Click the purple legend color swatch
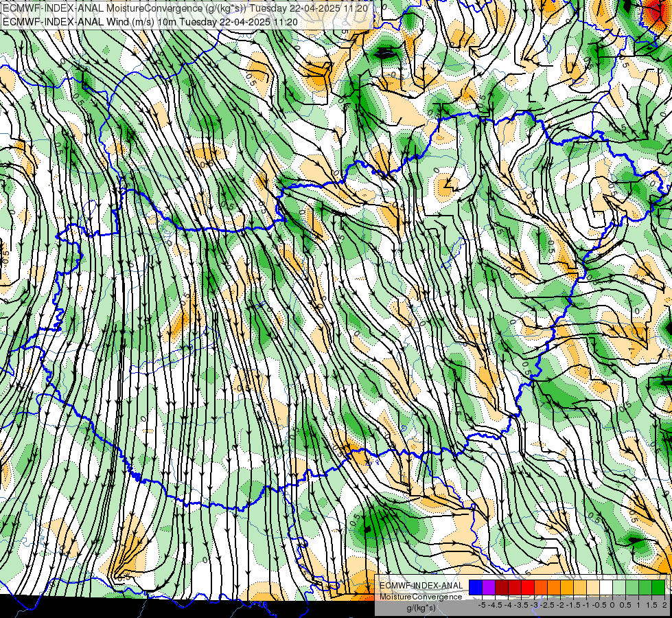This screenshot has width=672, height=618. coord(489,588)
